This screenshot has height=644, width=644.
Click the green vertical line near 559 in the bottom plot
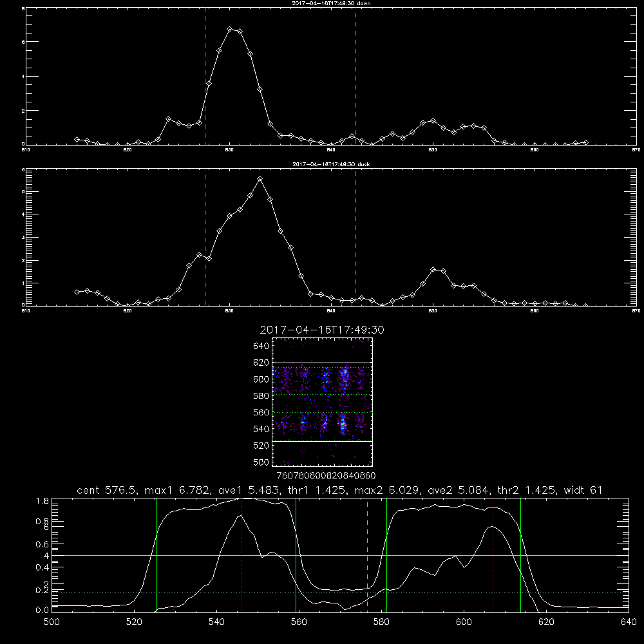coord(296,555)
